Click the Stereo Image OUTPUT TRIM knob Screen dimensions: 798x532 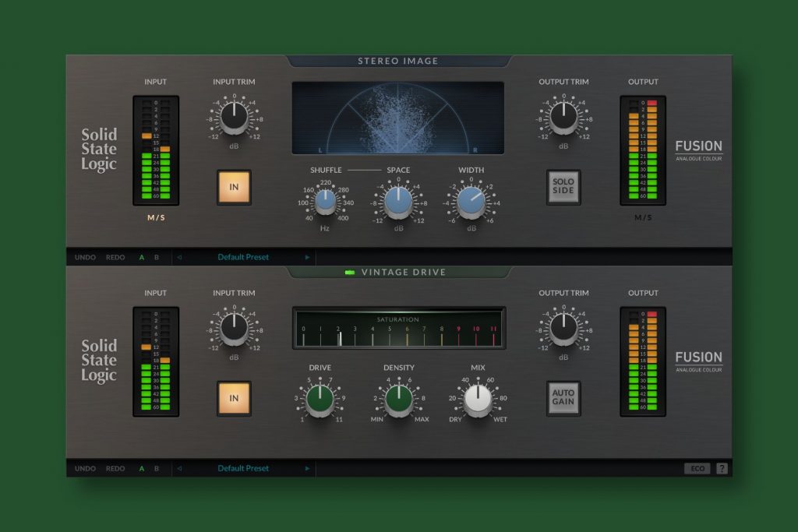pos(563,118)
